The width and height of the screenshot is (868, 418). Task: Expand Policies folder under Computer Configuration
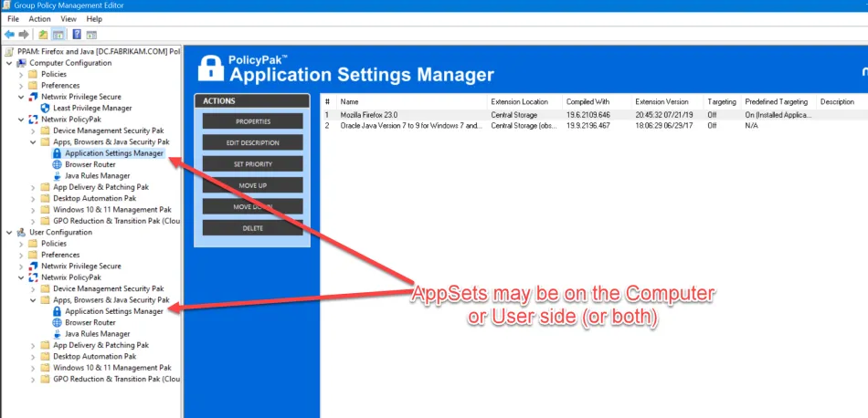point(21,74)
